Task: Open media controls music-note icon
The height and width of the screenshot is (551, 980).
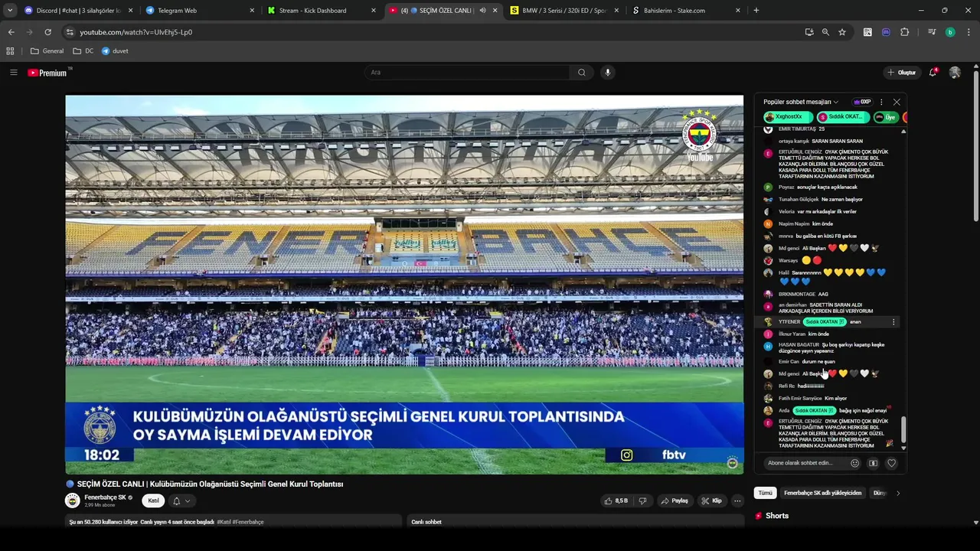Action: point(932,32)
